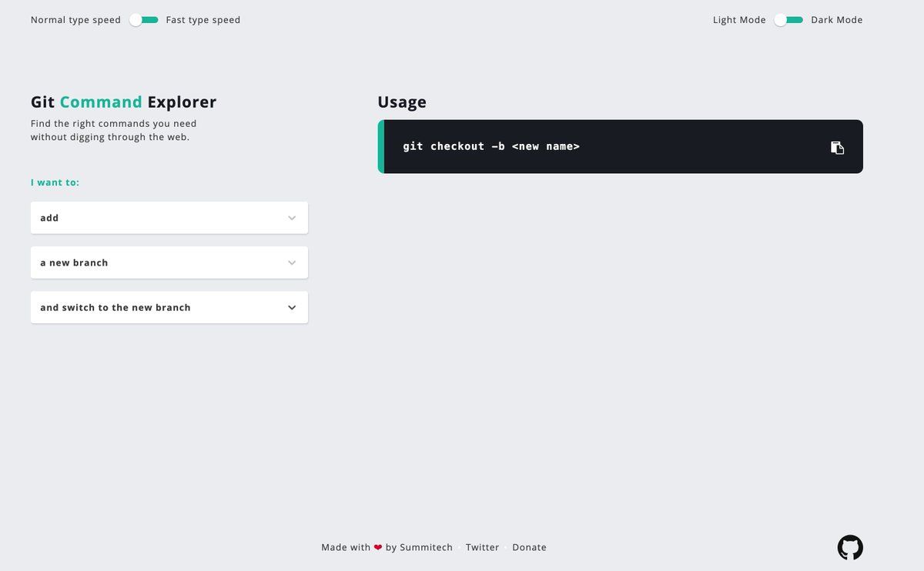Open the GitHub repository icon
The height and width of the screenshot is (571, 924).
click(x=850, y=547)
